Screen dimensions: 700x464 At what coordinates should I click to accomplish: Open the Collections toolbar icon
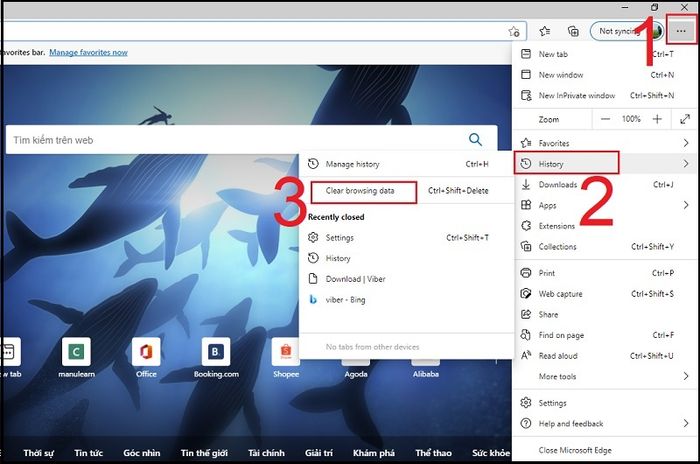573,31
